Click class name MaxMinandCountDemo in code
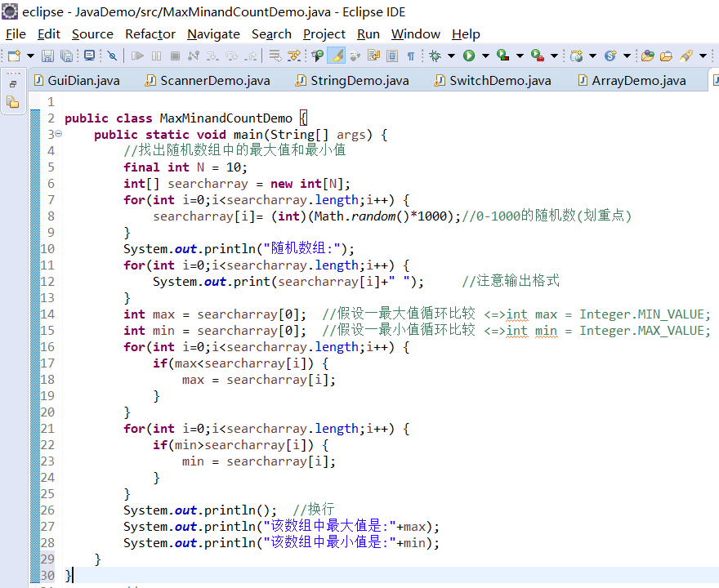The width and height of the screenshot is (719, 588). pyautogui.click(x=226, y=118)
